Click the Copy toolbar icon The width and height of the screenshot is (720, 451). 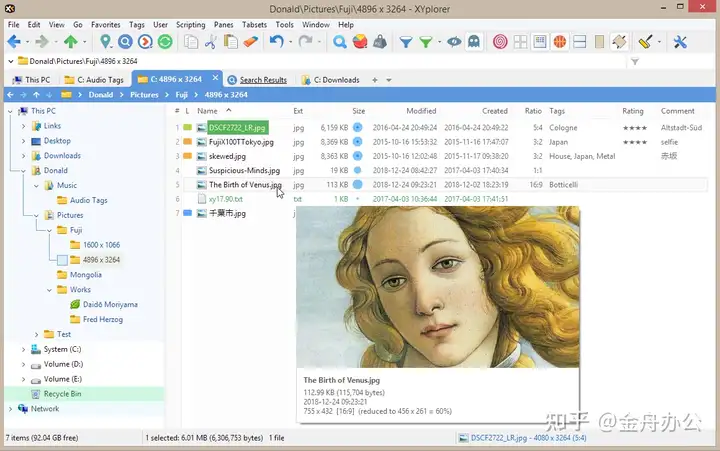point(191,42)
